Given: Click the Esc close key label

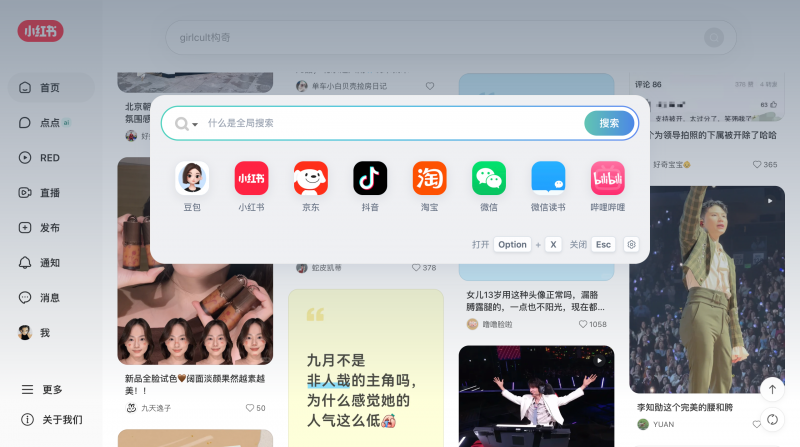Looking at the screenshot, I should (603, 244).
